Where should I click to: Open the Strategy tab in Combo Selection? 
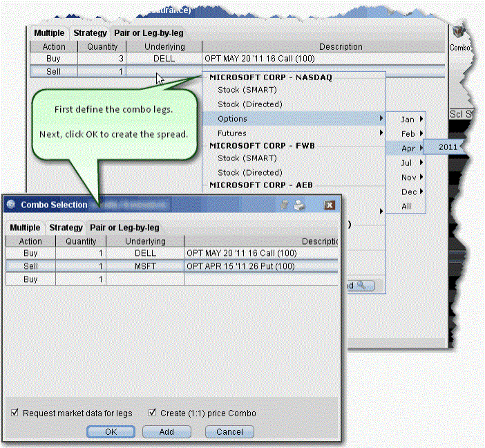[x=66, y=227]
